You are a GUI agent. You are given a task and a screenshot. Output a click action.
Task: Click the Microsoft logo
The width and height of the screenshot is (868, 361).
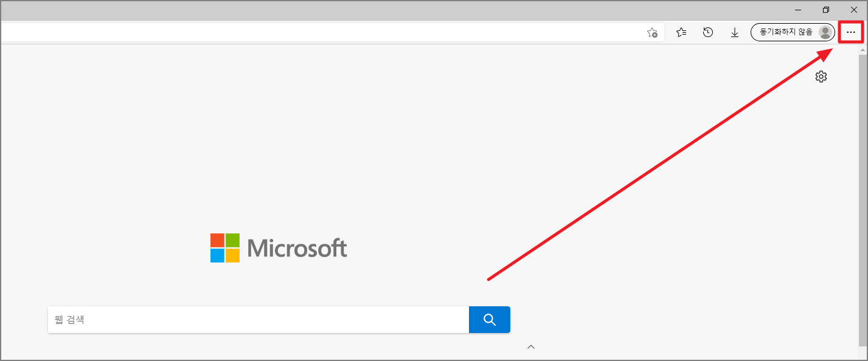click(279, 248)
